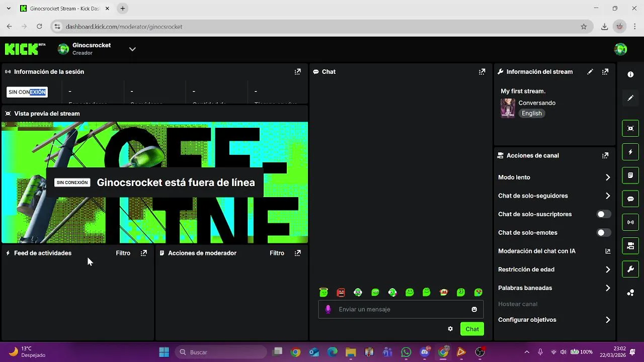The width and height of the screenshot is (644, 362).
Task: Toggle the stream info camera icon in sidebar
Action: tap(630, 246)
